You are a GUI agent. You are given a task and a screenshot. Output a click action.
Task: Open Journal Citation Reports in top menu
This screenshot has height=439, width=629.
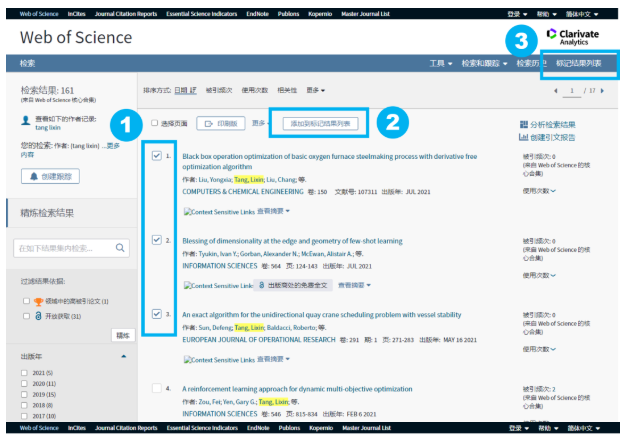coord(126,14)
